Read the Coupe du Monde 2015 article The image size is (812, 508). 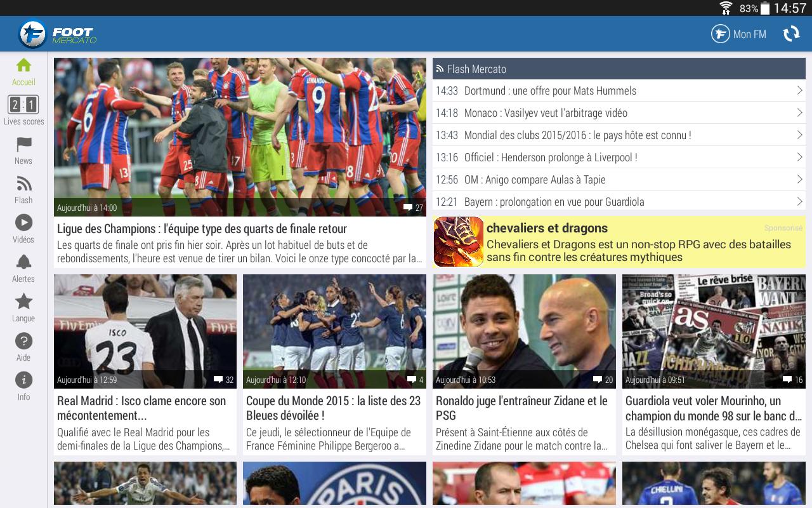334,409
